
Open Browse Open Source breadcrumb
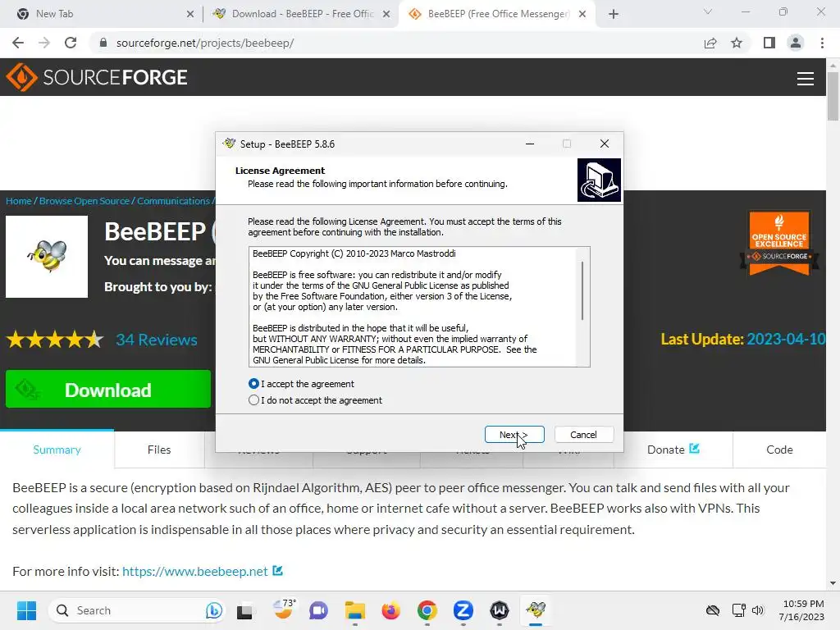click(x=84, y=201)
